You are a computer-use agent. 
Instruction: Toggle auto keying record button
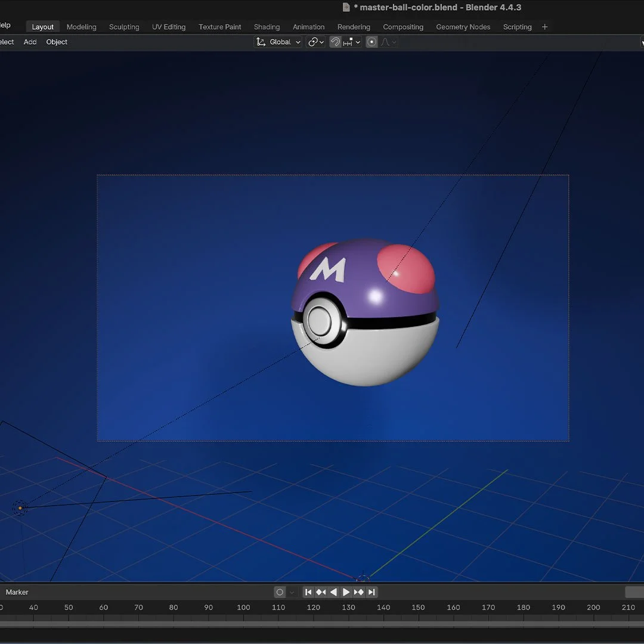[x=280, y=592]
